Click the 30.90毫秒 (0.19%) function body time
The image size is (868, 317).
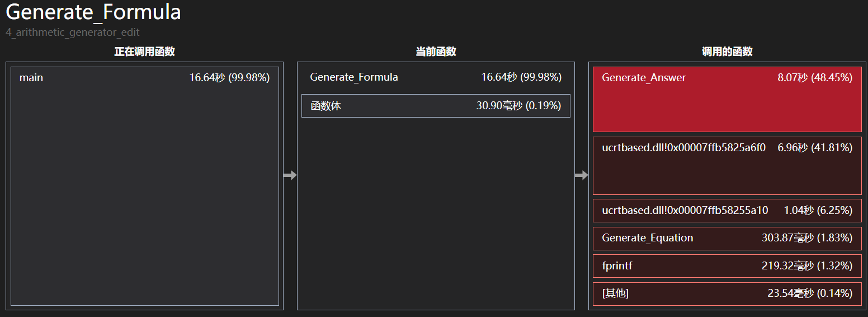(x=518, y=106)
